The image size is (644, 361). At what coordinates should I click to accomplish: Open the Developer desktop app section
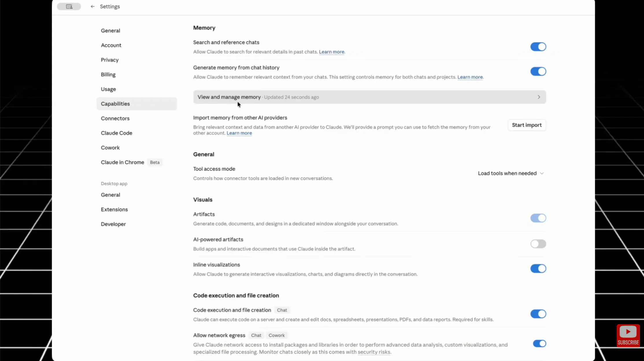point(113,224)
